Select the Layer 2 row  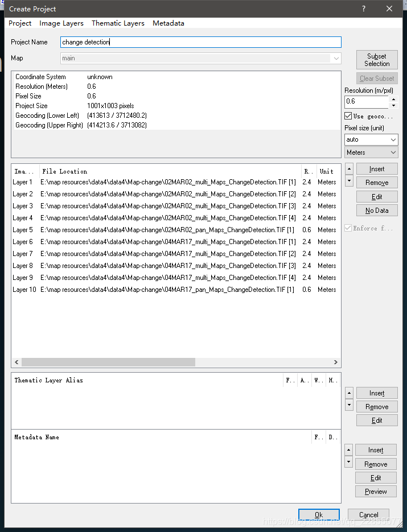[x=175, y=194]
